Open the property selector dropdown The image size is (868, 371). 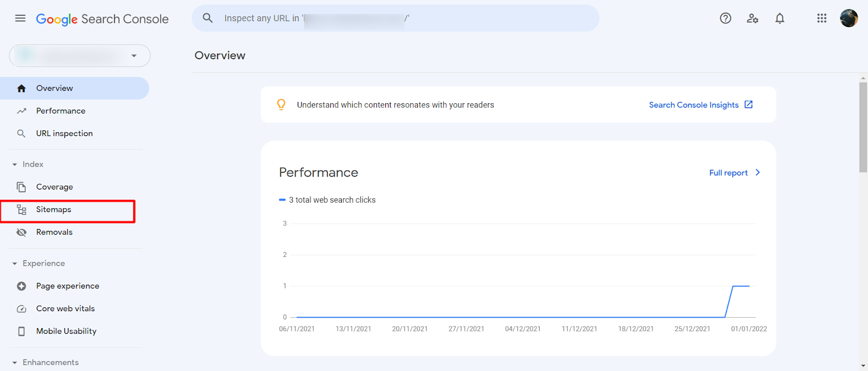[80, 55]
